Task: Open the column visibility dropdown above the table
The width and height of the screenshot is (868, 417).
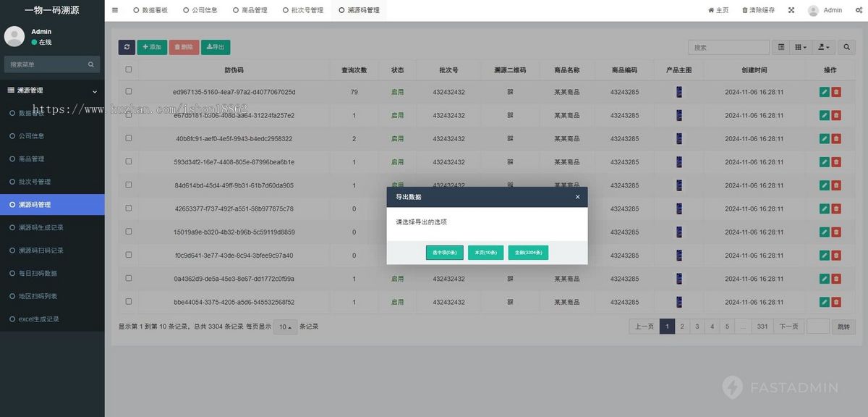Action: (x=799, y=46)
